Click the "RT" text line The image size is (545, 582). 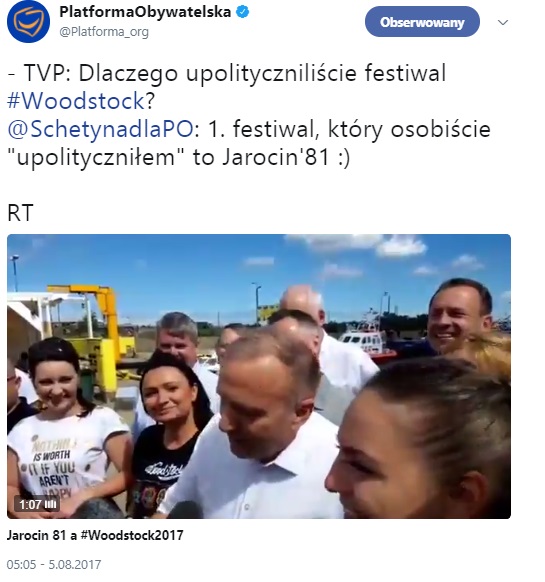[20, 213]
